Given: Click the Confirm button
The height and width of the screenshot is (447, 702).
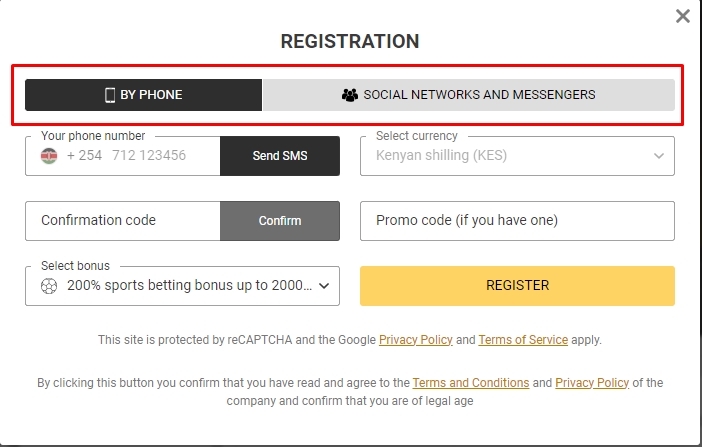Looking at the screenshot, I should coord(280,221).
